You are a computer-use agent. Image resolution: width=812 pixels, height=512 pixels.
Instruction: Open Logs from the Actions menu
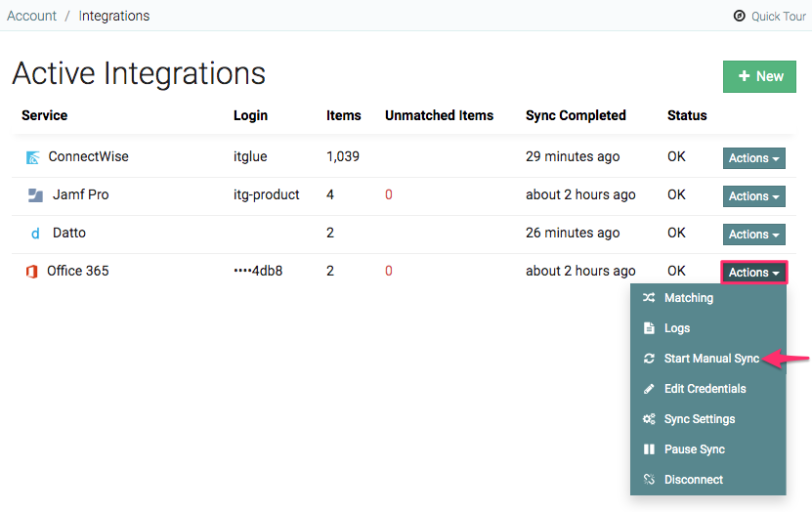707,328
